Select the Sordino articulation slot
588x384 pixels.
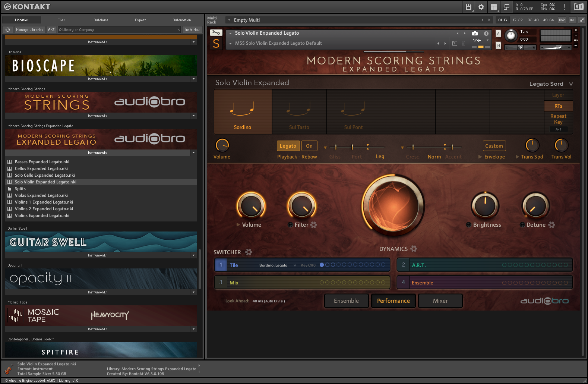point(243,112)
